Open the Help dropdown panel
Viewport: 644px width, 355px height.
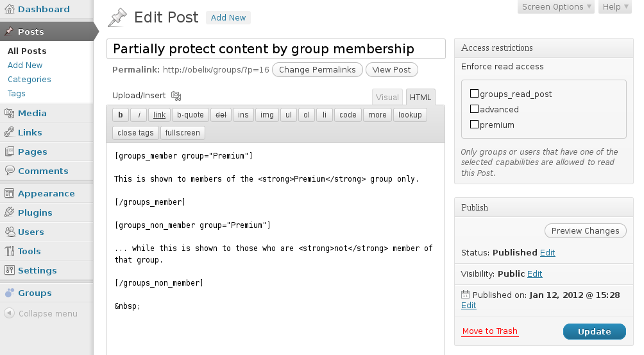(615, 7)
